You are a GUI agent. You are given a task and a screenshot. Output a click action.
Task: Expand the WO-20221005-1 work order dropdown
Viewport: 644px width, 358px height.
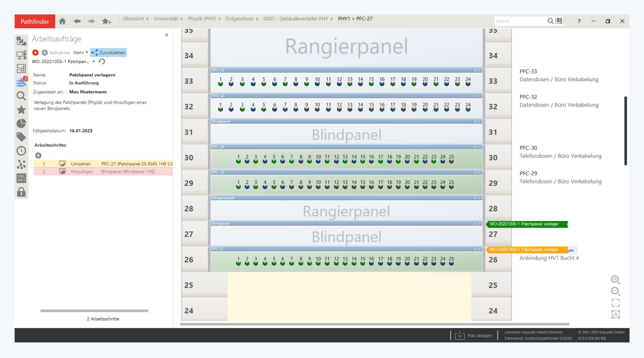point(94,61)
